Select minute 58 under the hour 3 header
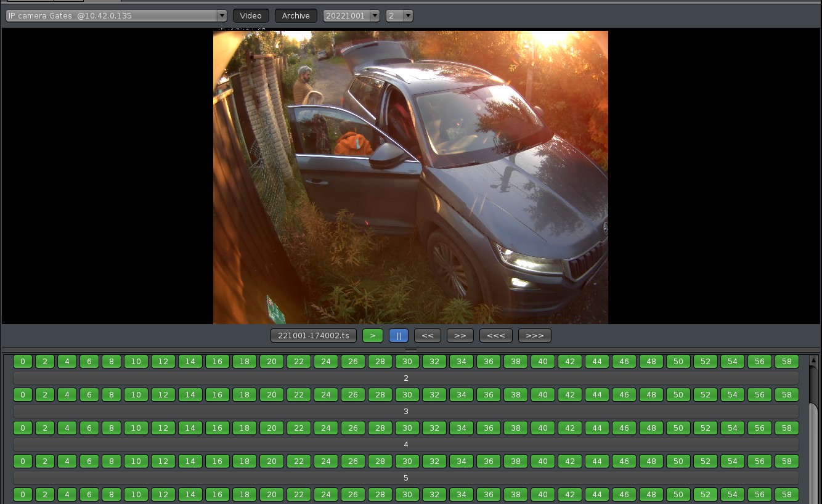Viewport: 822px width, 504px height. click(786, 428)
